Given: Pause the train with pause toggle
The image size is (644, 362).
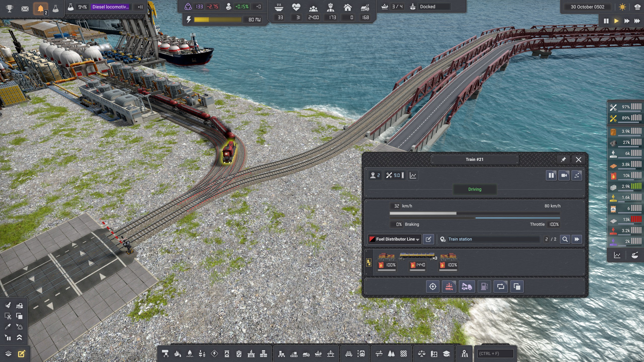Looking at the screenshot, I should coord(551,175).
